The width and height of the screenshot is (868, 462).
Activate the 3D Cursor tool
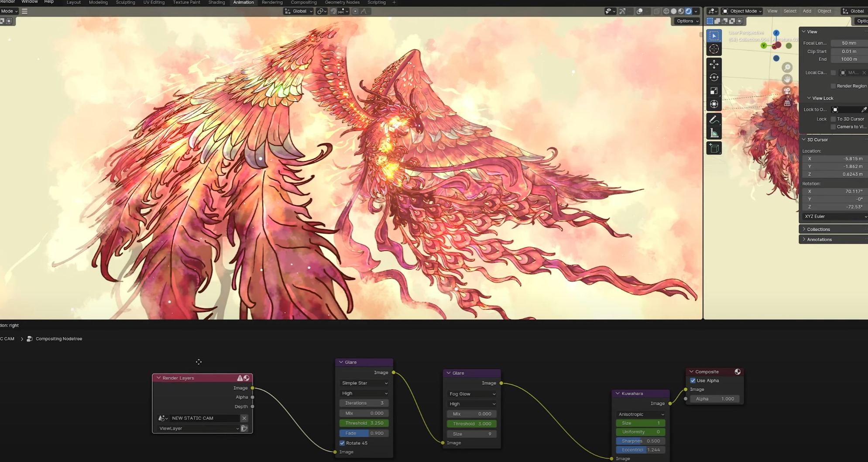714,49
